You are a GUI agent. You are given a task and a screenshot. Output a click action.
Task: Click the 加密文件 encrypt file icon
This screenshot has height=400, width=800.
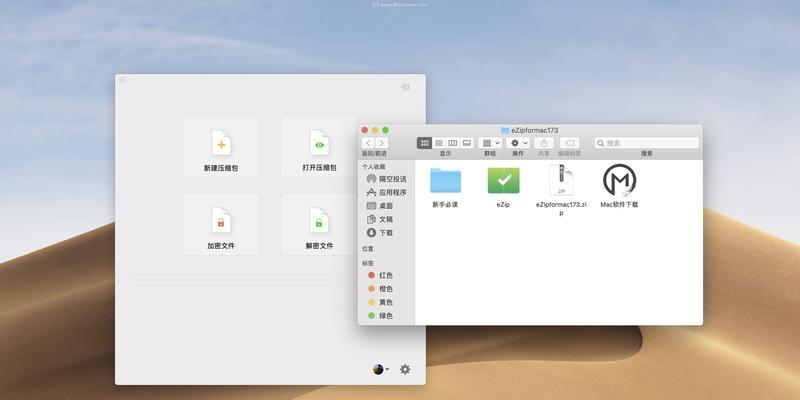(x=221, y=220)
